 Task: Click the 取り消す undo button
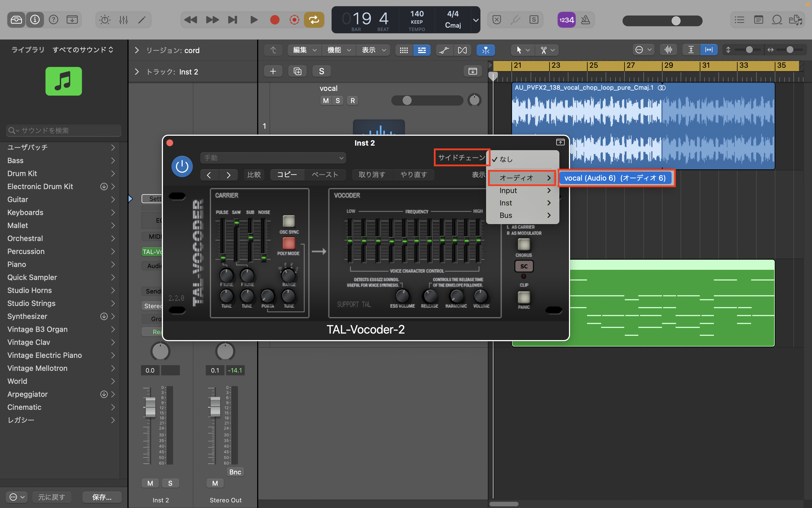coord(372,175)
